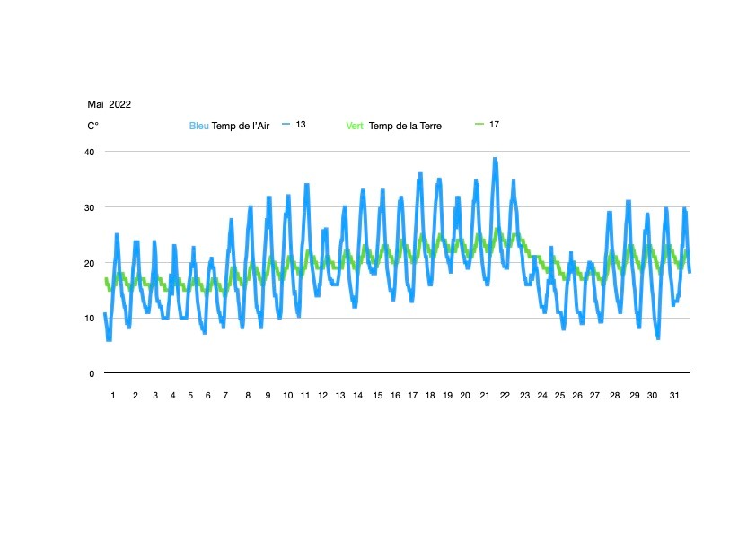Screen dimensions: 756x534
Task: Click day '31' on the x-axis
Action: click(x=674, y=395)
